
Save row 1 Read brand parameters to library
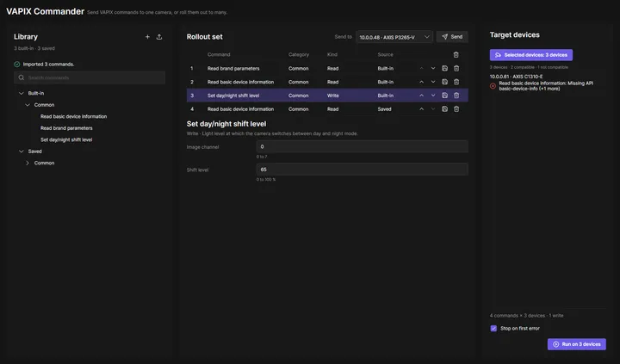pyautogui.click(x=444, y=68)
